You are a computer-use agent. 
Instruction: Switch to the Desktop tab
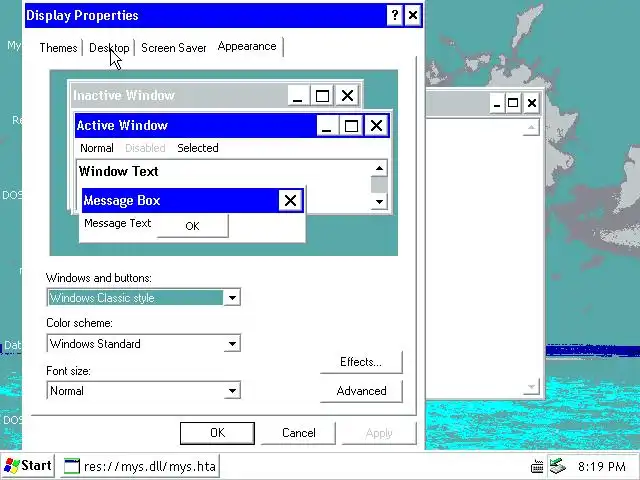click(109, 48)
